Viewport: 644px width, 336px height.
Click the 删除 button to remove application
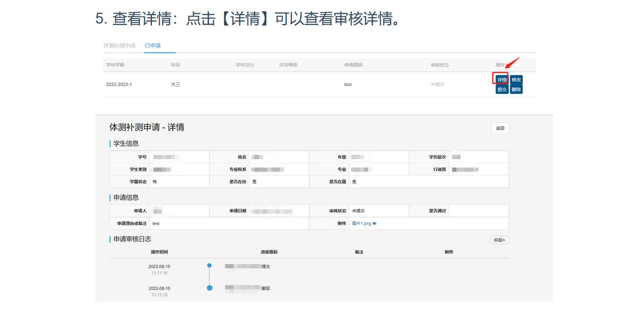516,89
